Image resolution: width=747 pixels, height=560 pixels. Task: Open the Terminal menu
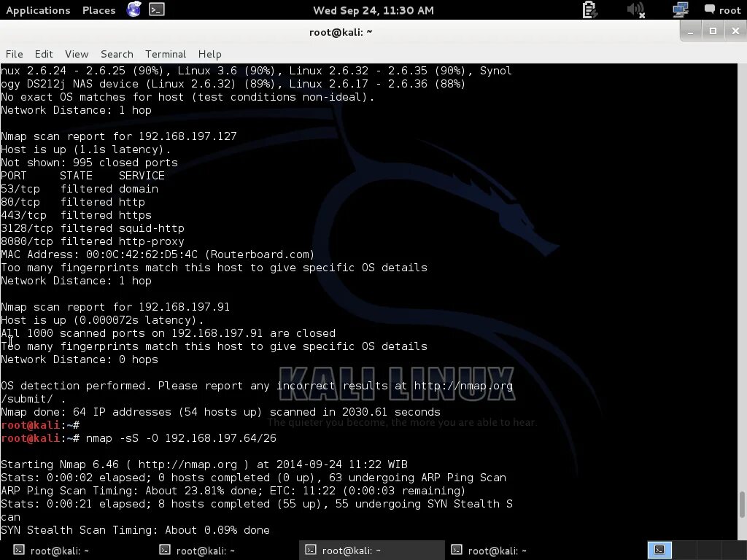166,54
